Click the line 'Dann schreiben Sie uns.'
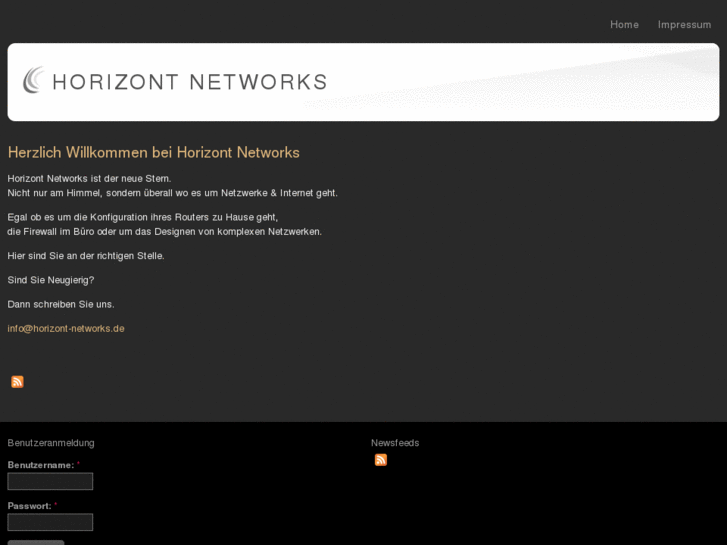 61,304
